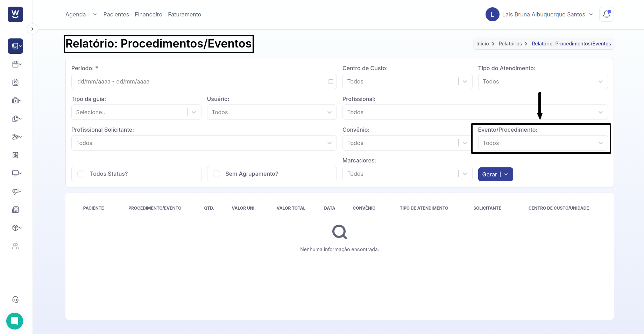The width and height of the screenshot is (644, 334).
Task: Click the VALOR UNI. column header
Action: 243,208
